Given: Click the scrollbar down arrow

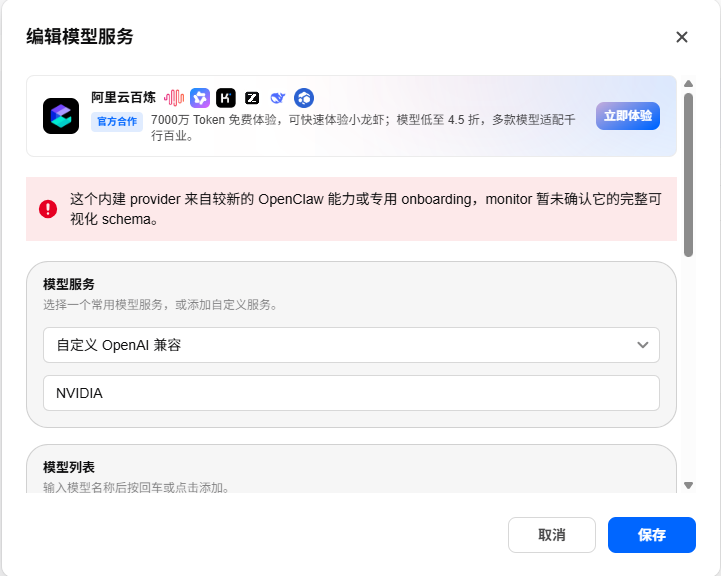Looking at the screenshot, I should 688,485.
